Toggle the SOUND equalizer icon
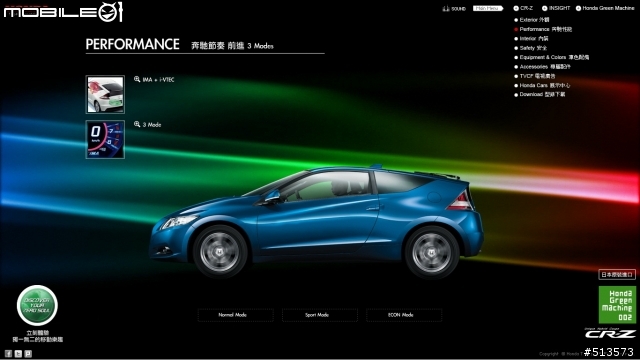The image size is (640, 360). click(x=446, y=9)
